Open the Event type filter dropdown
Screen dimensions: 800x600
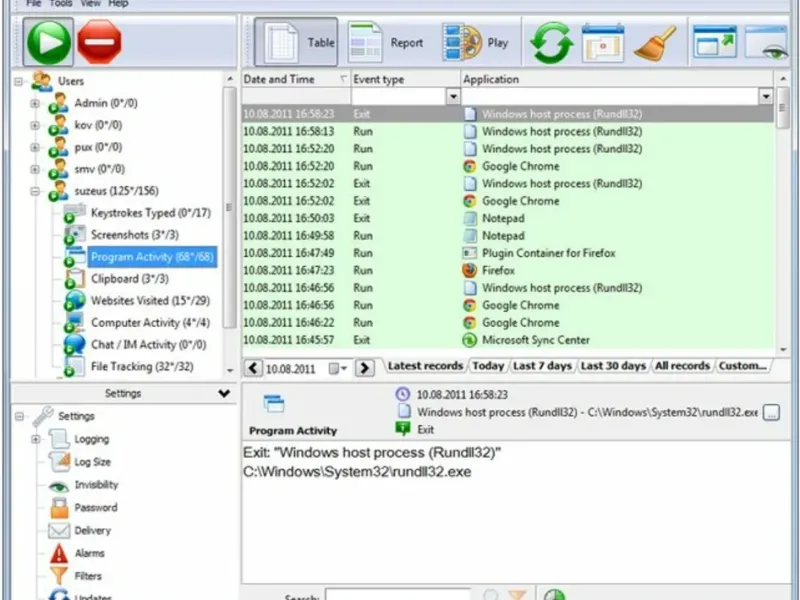(453, 96)
